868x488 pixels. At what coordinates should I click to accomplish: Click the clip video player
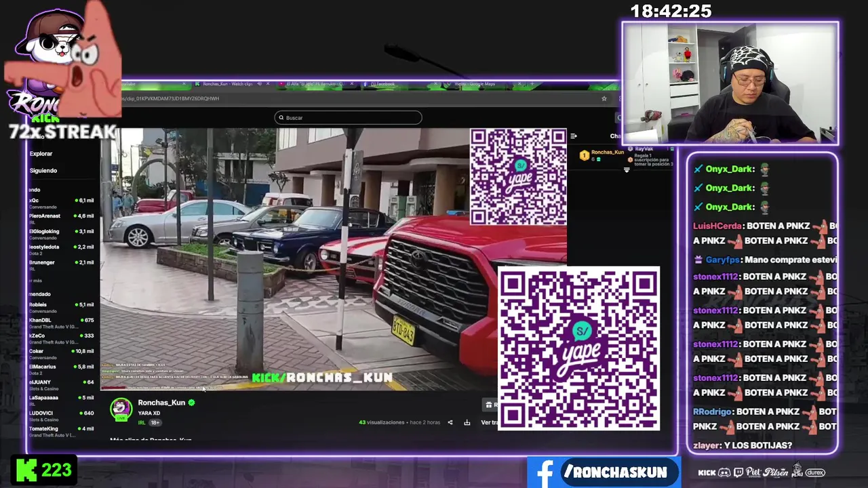click(333, 260)
